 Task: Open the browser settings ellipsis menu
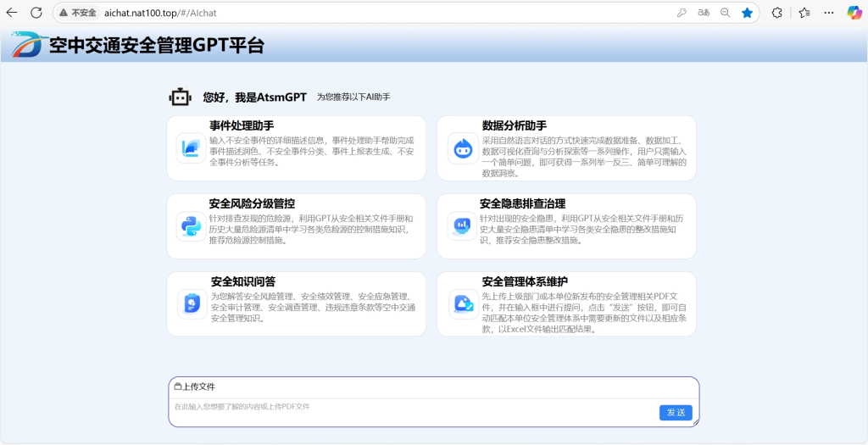829,13
